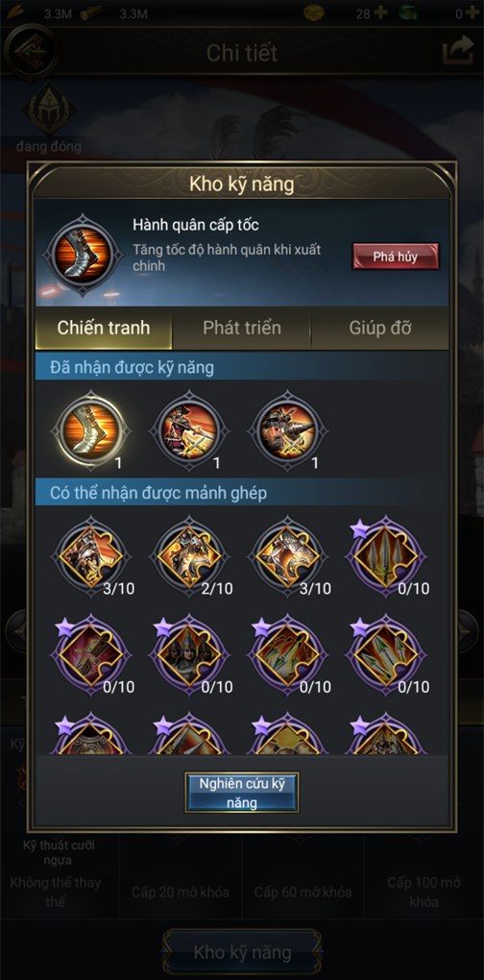
Task: Select the boot skill icon with count 1
Action: coord(91,430)
